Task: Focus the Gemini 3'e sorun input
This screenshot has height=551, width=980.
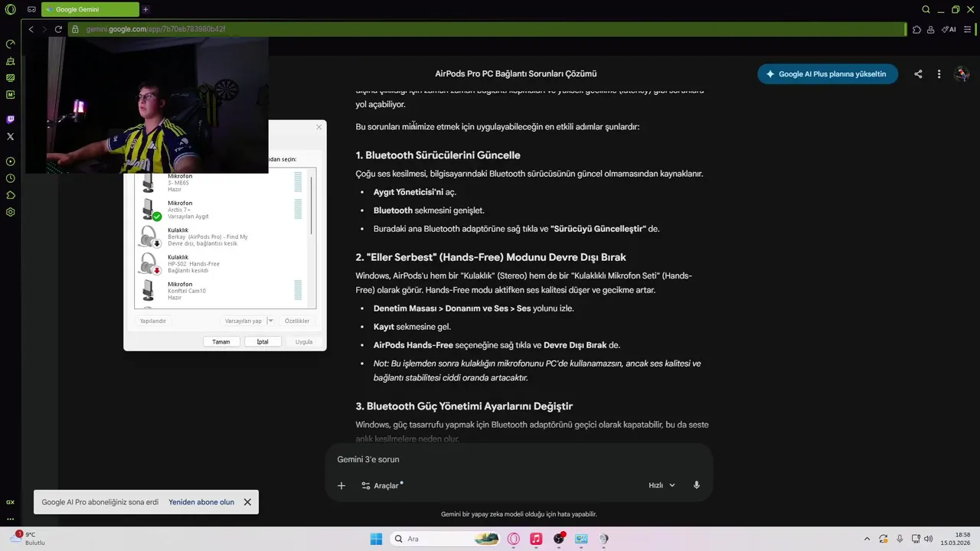Action: [x=519, y=459]
